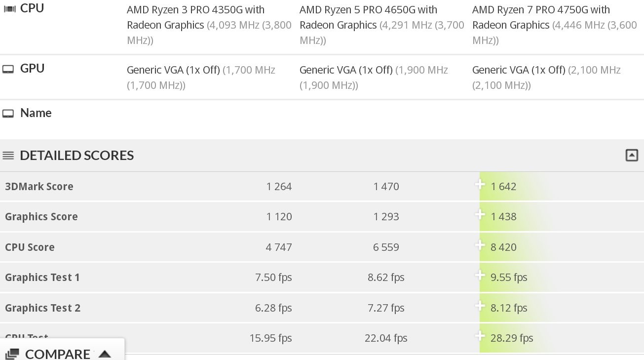Click plus icon beside 1 642 score
Screen dimensions: 644x360
tap(479, 185)
